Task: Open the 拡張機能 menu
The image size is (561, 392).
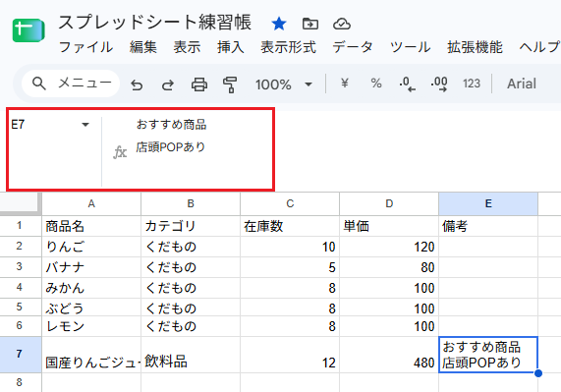Action: click(475, 47)
